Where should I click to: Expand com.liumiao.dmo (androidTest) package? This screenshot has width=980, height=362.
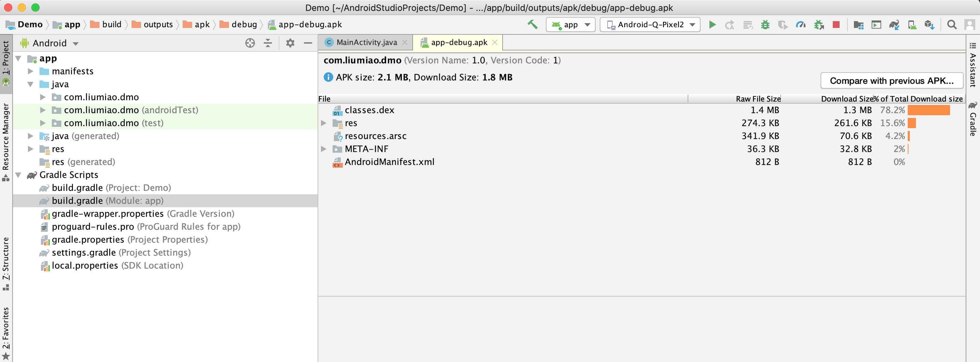[43, 110]
